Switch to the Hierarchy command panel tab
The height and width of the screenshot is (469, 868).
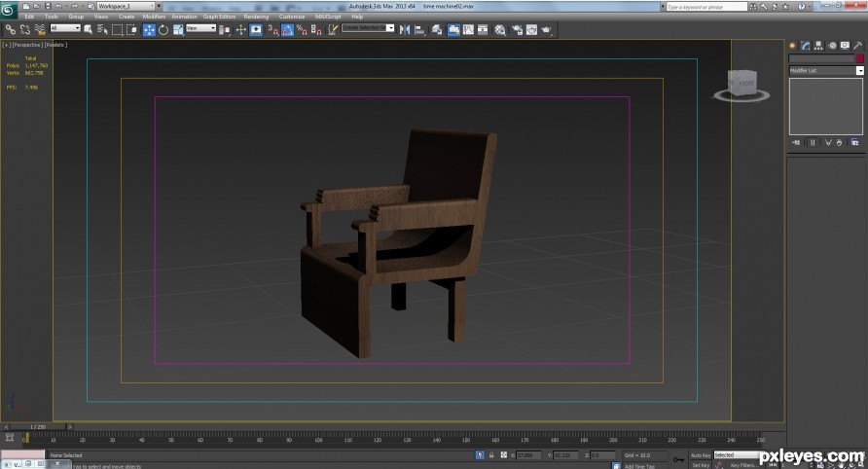point(818,46)
